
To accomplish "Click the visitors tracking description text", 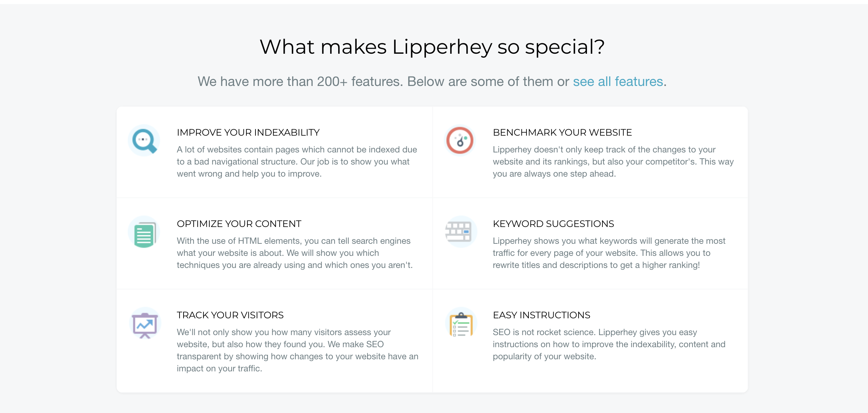I will (298, 350).
